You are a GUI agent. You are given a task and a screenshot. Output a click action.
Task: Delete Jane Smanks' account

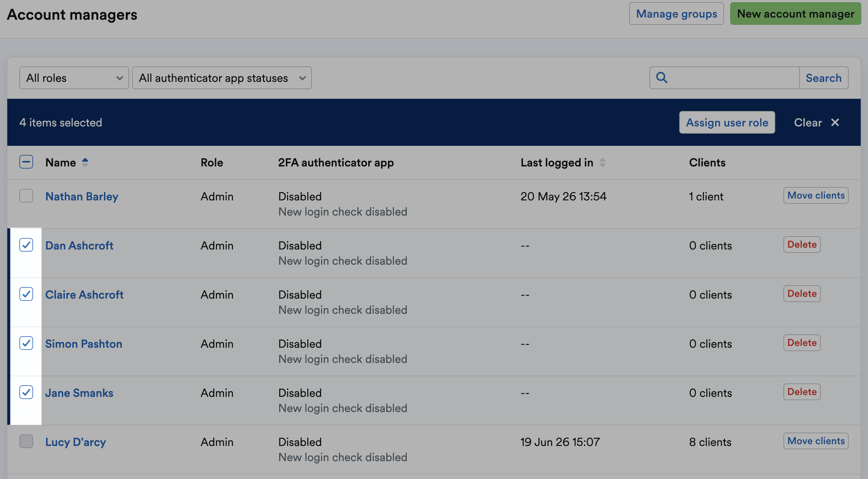(x=802, y=392)
